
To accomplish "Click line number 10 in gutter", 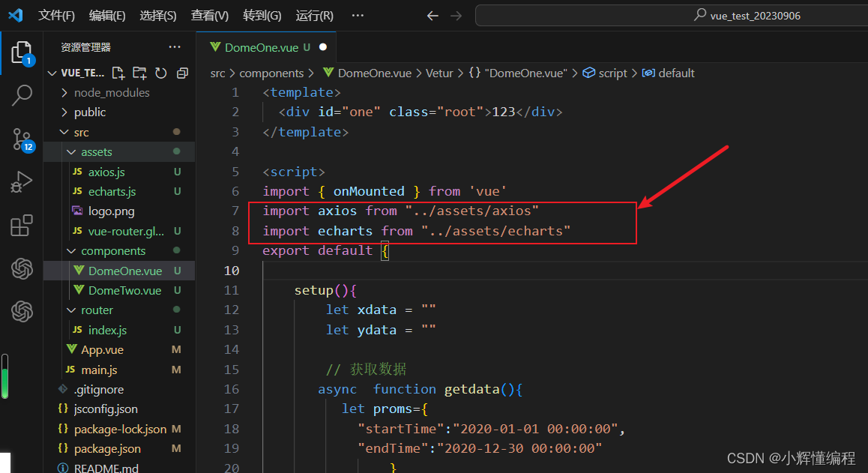I will click(232, 271).
